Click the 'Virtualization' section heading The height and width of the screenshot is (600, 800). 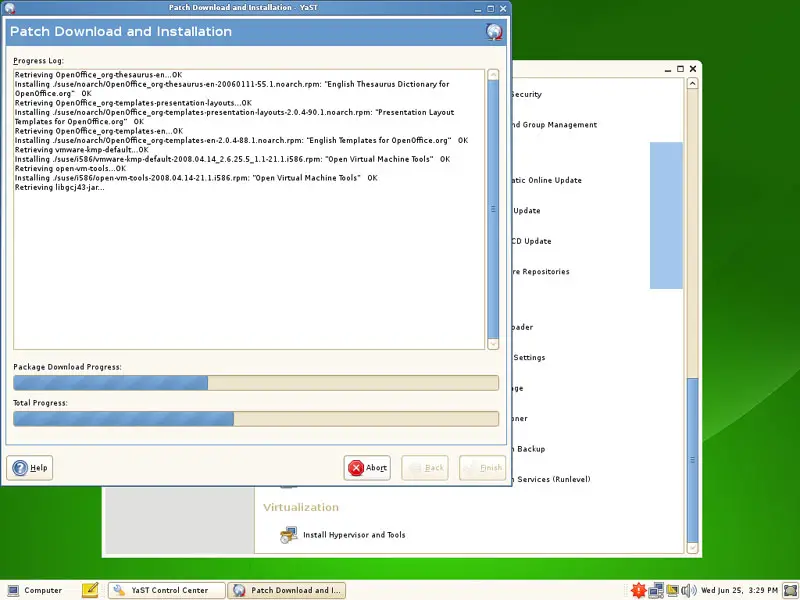[301, 507]
